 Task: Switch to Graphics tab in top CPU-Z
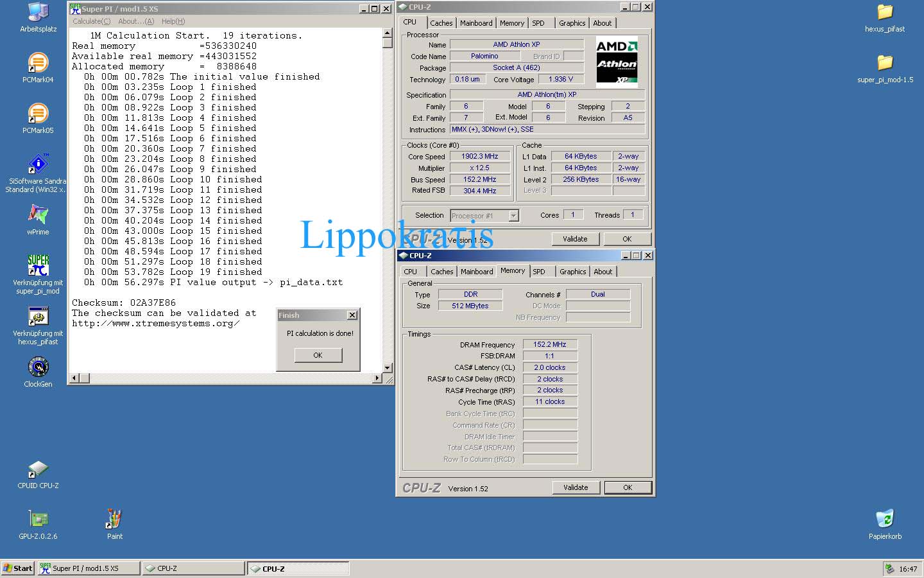point(572,23)
